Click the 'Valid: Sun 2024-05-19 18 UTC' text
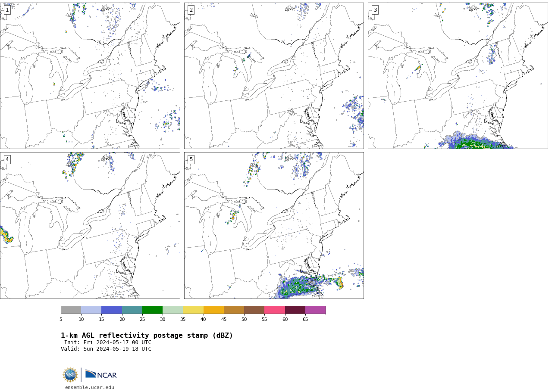The width and height of the screenshot is (552, 392). 106,349
